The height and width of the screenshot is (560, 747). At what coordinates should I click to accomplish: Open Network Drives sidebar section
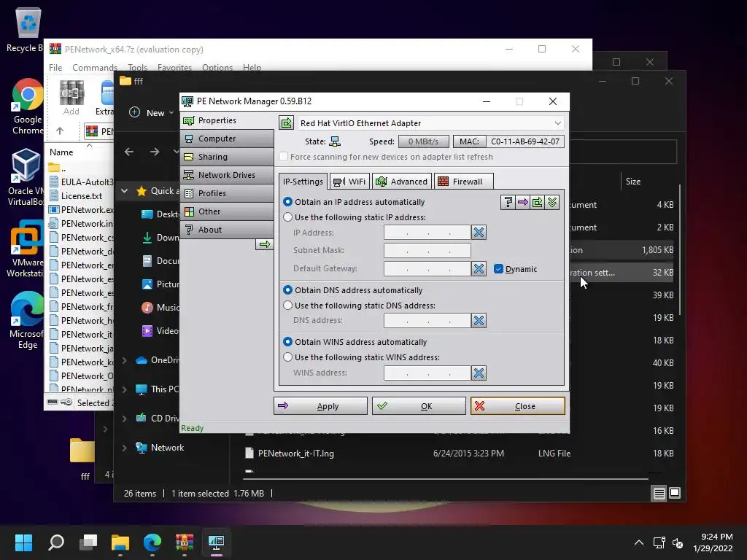228,175
